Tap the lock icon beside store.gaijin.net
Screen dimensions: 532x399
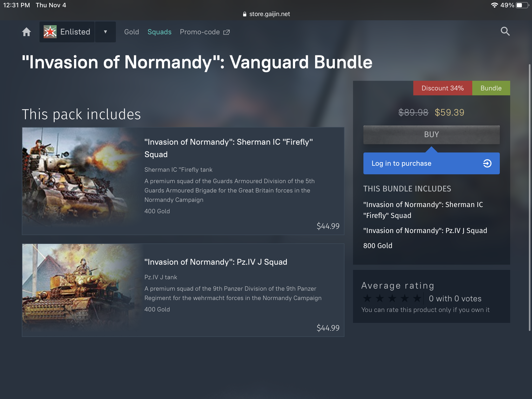(244, 14)
